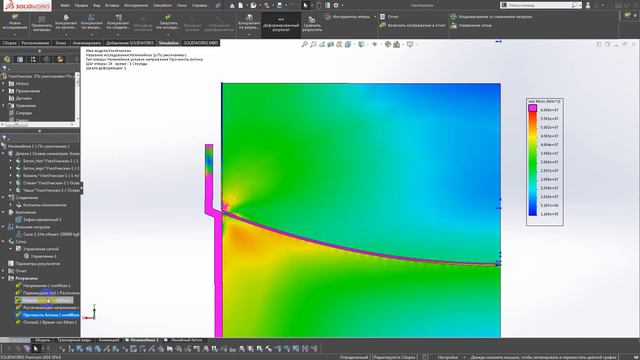This screenshot has height=360, width=640.
Task: Click Options gear icon in top toolbar
Action: coord(336,5)
